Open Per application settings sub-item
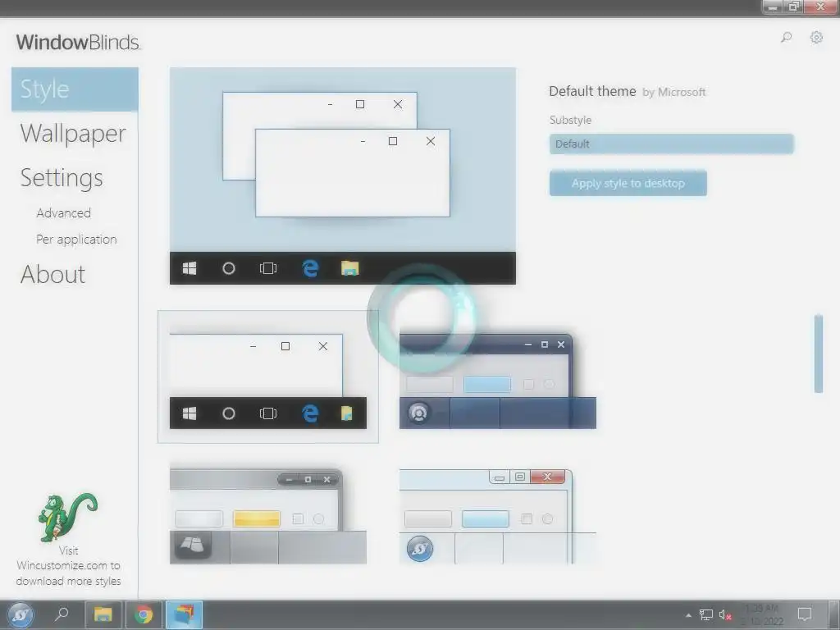The width and height of the screenshot is (840, 630). point(76,240)
